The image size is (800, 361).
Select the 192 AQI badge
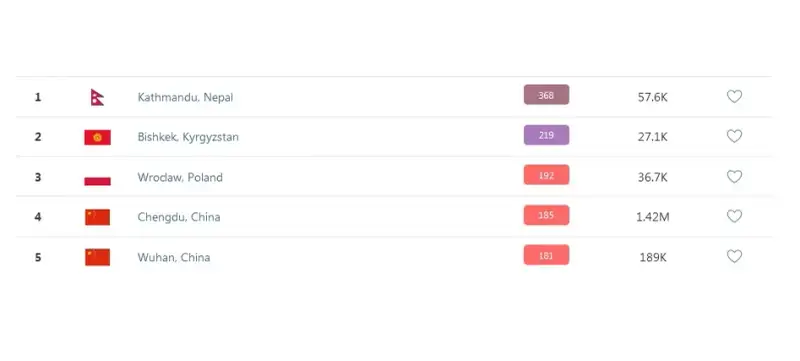click(x=546, y=175)
